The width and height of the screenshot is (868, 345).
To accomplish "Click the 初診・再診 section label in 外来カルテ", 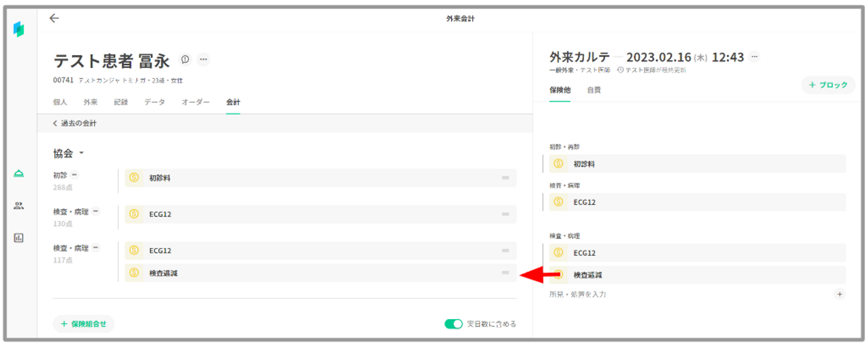I will point(565,147).
